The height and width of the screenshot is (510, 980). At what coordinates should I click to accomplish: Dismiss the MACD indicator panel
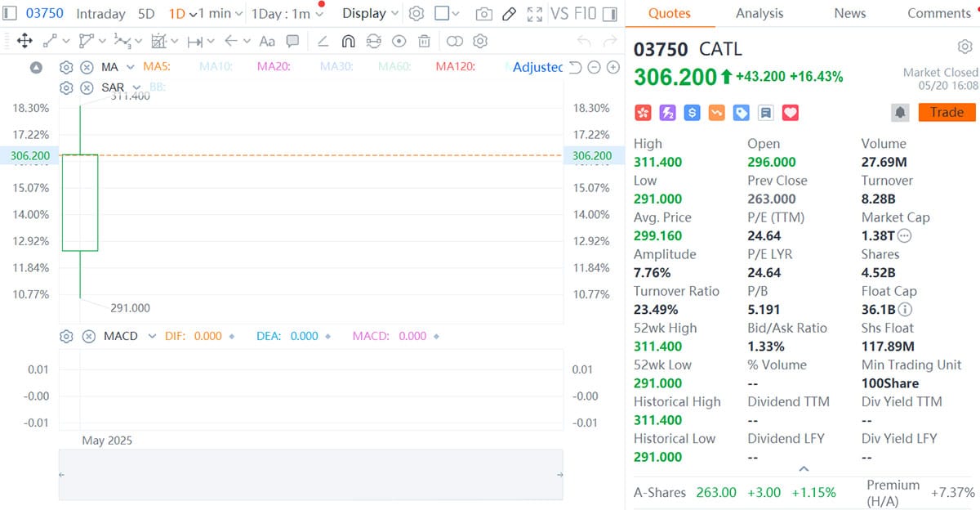click(x=90, y=336)
